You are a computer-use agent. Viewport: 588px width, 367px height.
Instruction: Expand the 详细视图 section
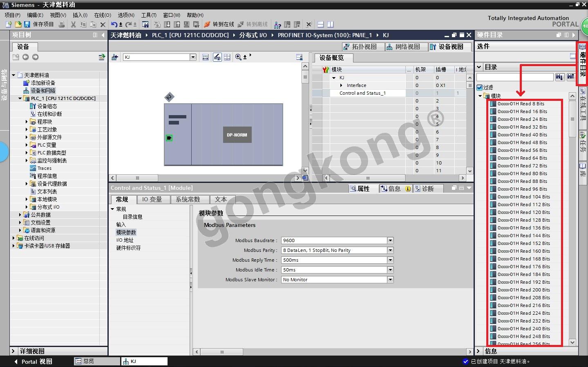13,351
